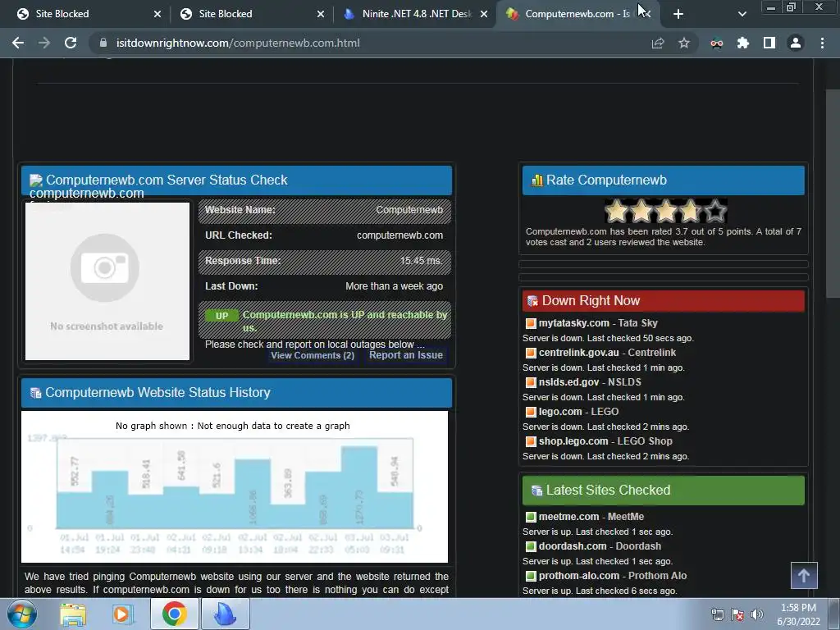This screenshot has width=840, height=630.
Task: Open the Windows Start menu
Action: (21, 614)
